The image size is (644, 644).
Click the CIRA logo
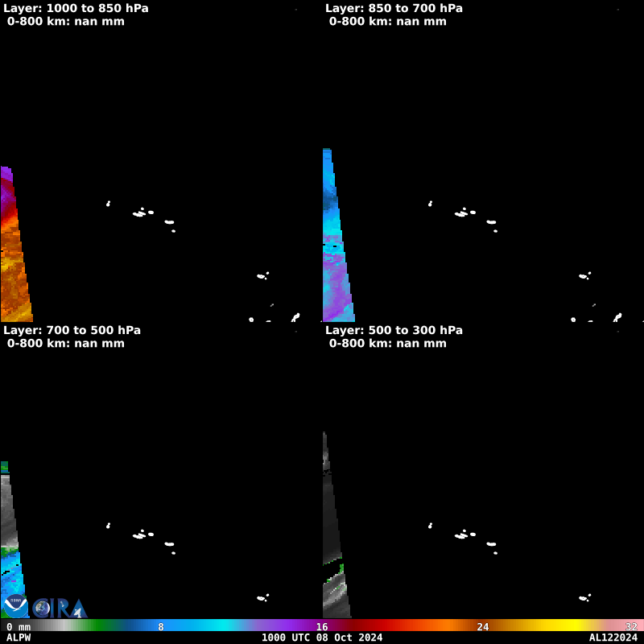[60, 609]
